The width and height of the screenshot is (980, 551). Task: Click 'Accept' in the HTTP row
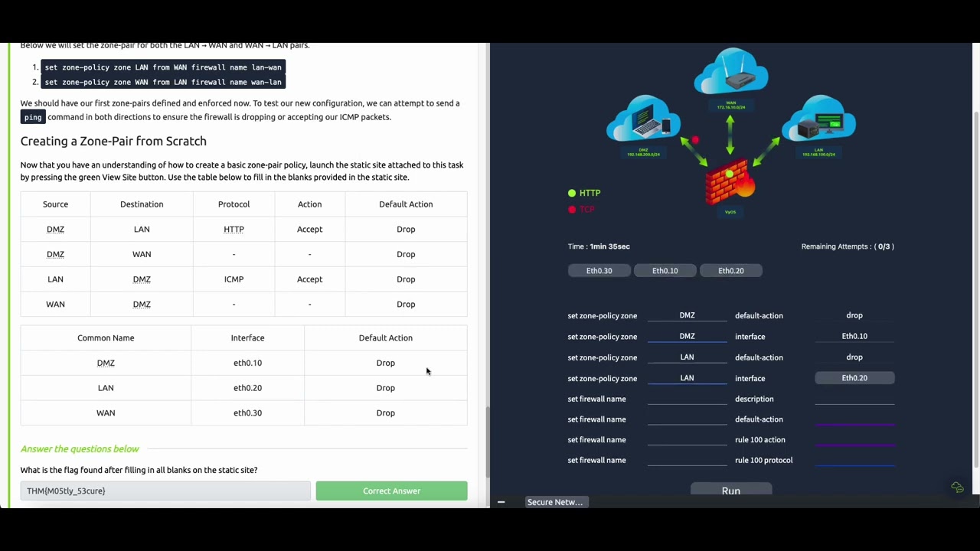pyautogui.click(x=309, y=230)
